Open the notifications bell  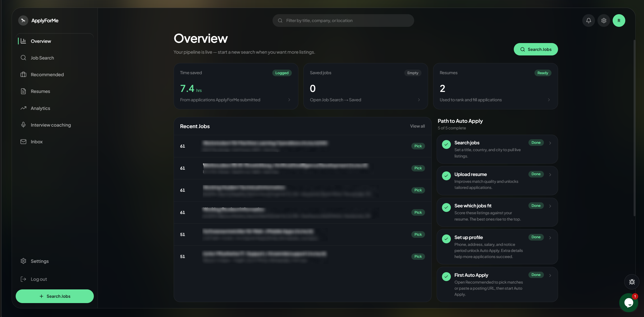point(588,21)
